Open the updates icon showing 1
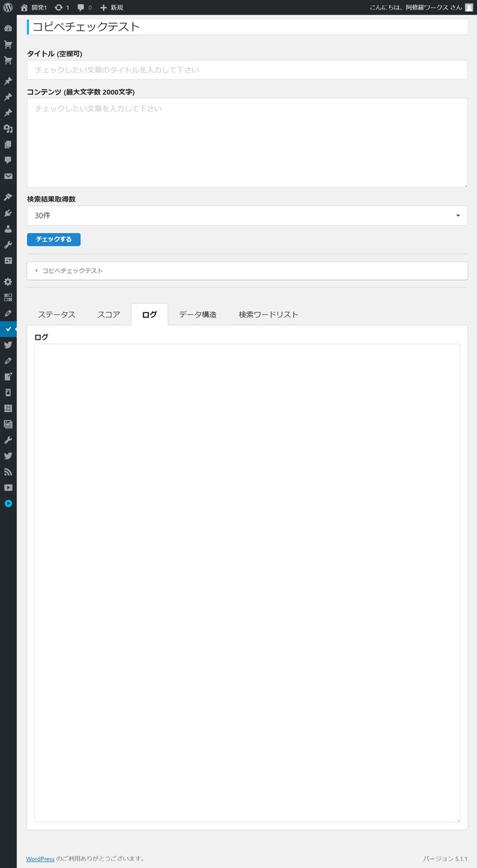The width and height of the screenshot is (477, 868). coord(62,7)
